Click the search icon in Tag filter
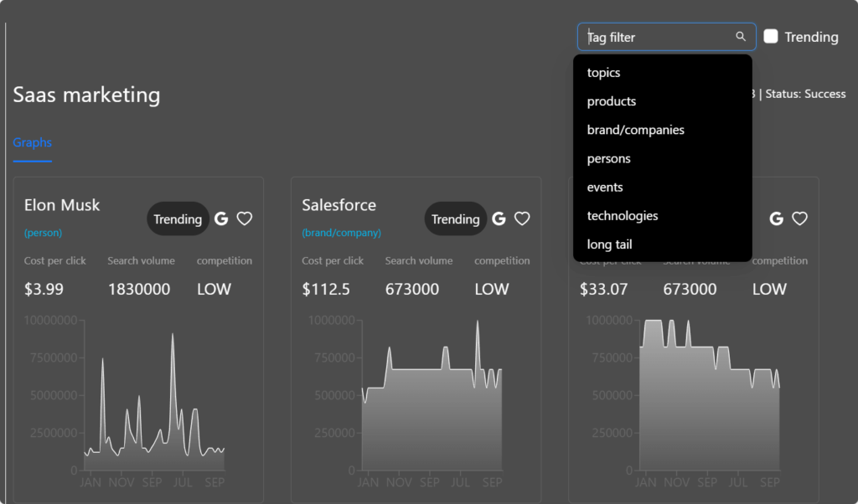858x504 pixels. click(741, 37)
